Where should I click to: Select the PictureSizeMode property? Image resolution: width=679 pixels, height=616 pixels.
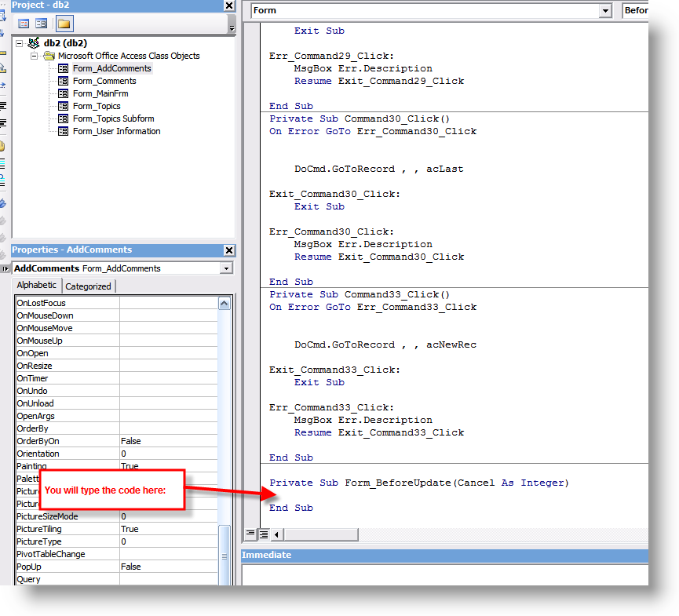pos(47,516)
